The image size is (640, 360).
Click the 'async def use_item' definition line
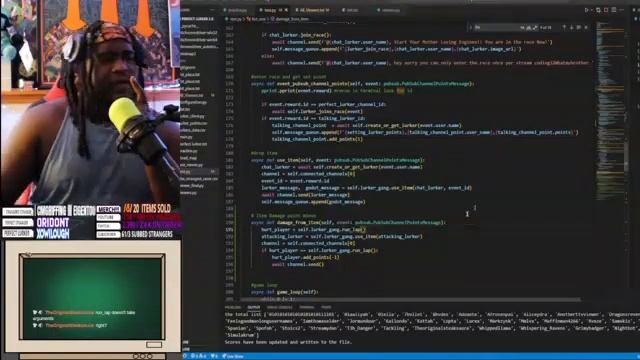tap(338, 160)
